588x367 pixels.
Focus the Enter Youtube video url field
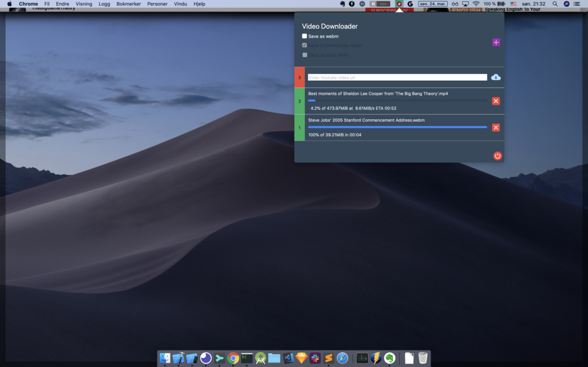397,78
